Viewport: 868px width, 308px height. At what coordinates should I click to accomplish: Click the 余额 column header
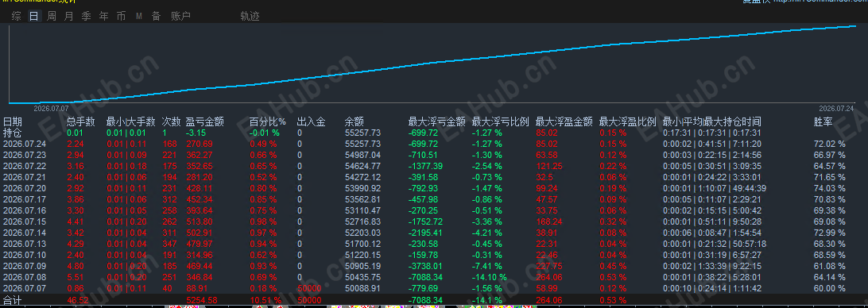pyautogui.click(x=355, y=121)
